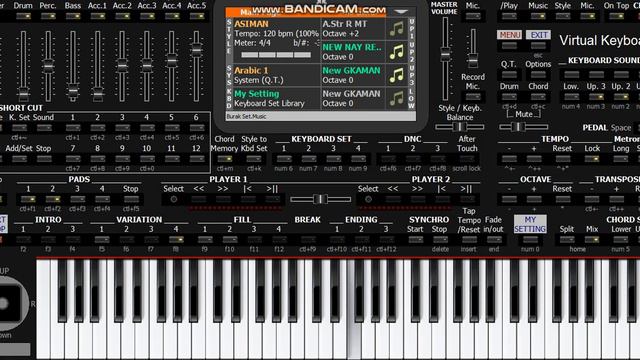Image resolution: width=640 pixels, height=360 pixels.
Task: Open My Setting Keyboard Set Library
Action: [x=276, y=99]
